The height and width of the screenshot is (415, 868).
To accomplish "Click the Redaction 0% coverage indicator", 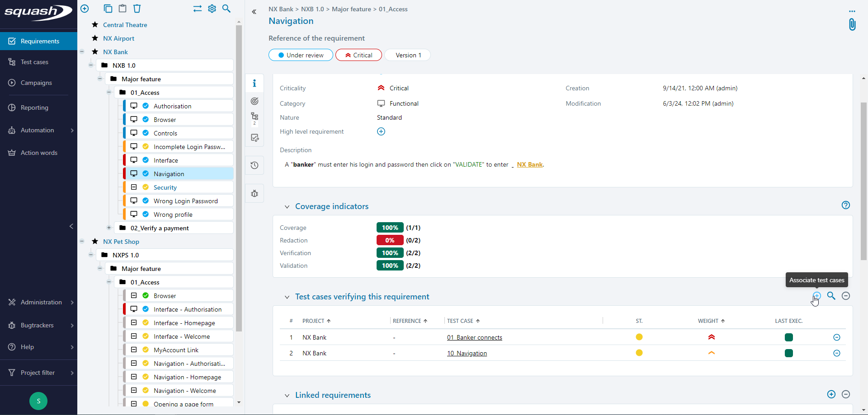I will pos(390,240).
